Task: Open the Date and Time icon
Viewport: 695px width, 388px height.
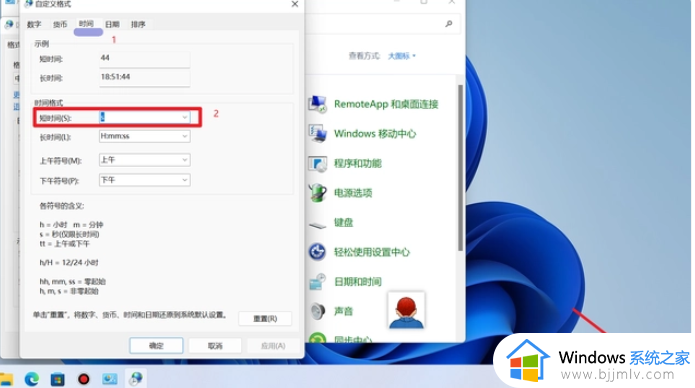Action: pyautogui.click(x=317, y=282)
